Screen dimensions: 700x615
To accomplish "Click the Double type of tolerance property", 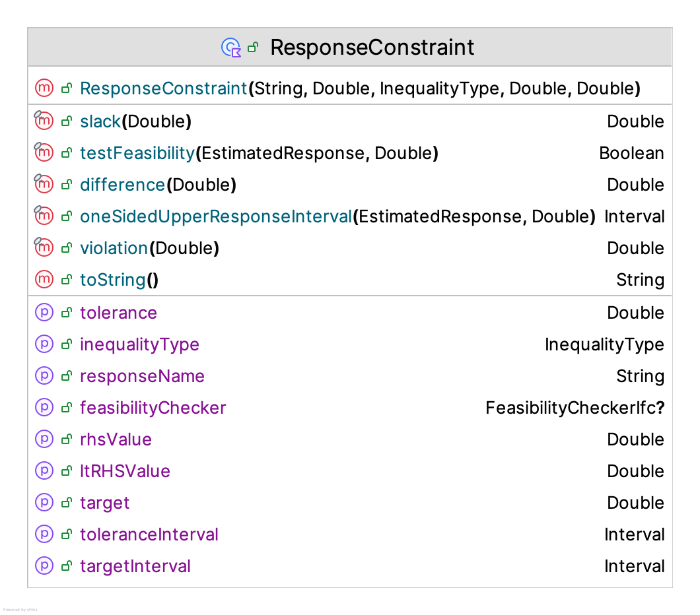I will point(636,313).
